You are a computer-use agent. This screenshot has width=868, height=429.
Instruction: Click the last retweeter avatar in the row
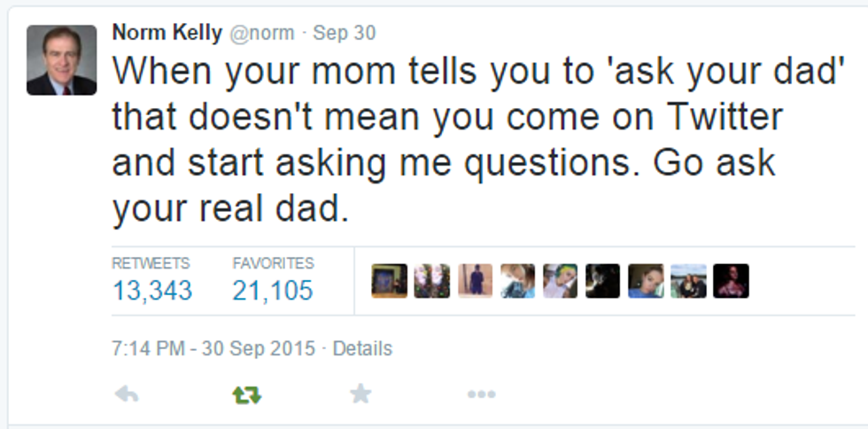point(731,281)
